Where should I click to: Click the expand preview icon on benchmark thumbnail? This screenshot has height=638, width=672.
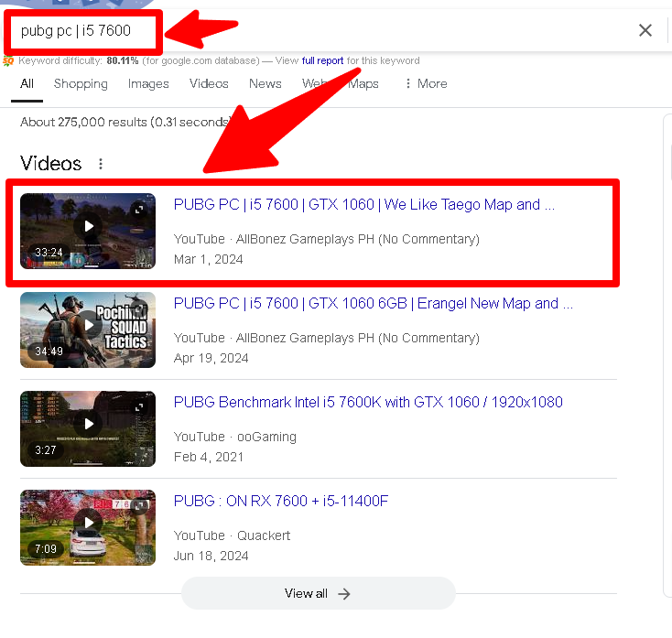(x=139, y=407)
